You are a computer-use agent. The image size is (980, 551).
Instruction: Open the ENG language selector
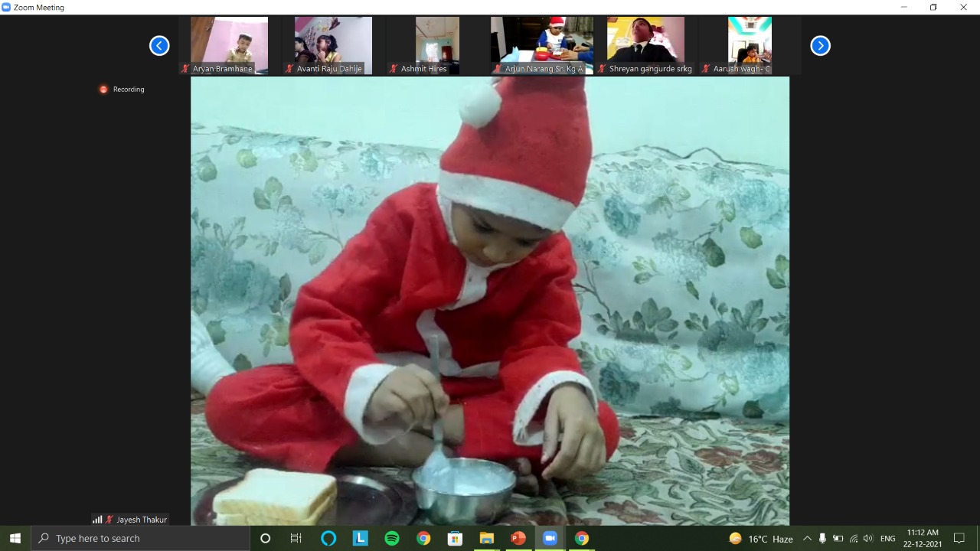888,539
